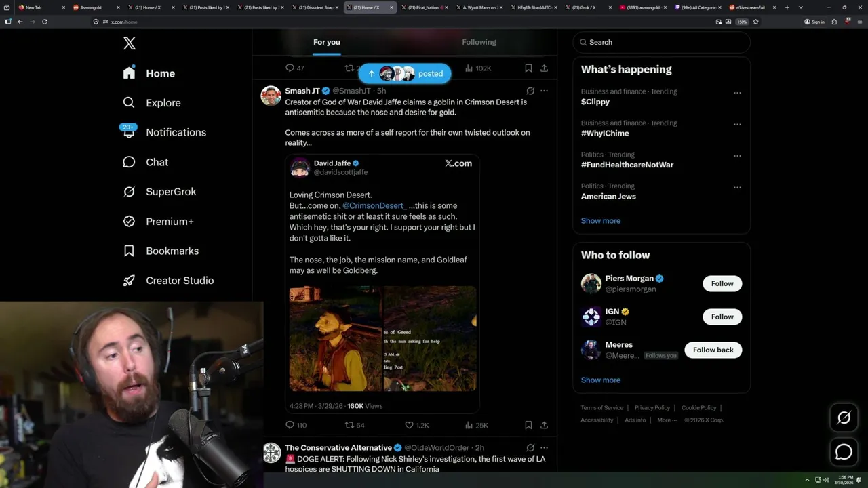Open the Explore page from the sidebar
Screen dimensions: 868x488
point(152,103)
